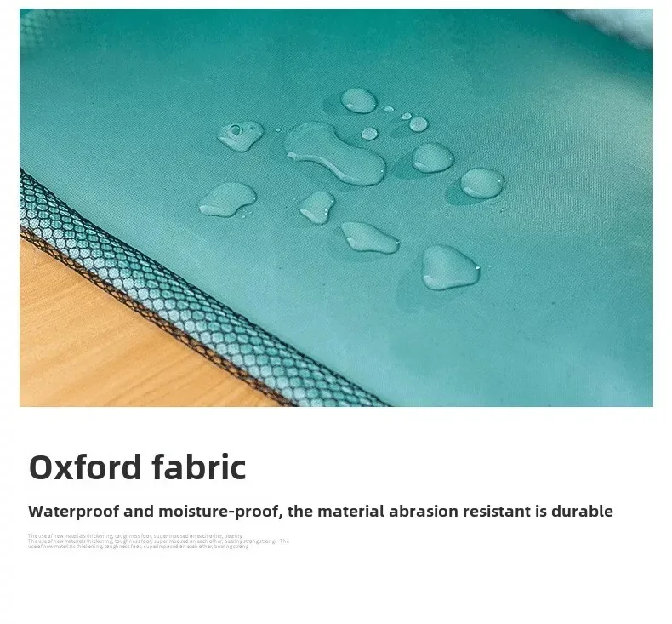The height and width of the screenshot is (624, 672).
Task: Click the droplet with an air bubble inside
Action: pyautogui.click(x=241, y=135)
